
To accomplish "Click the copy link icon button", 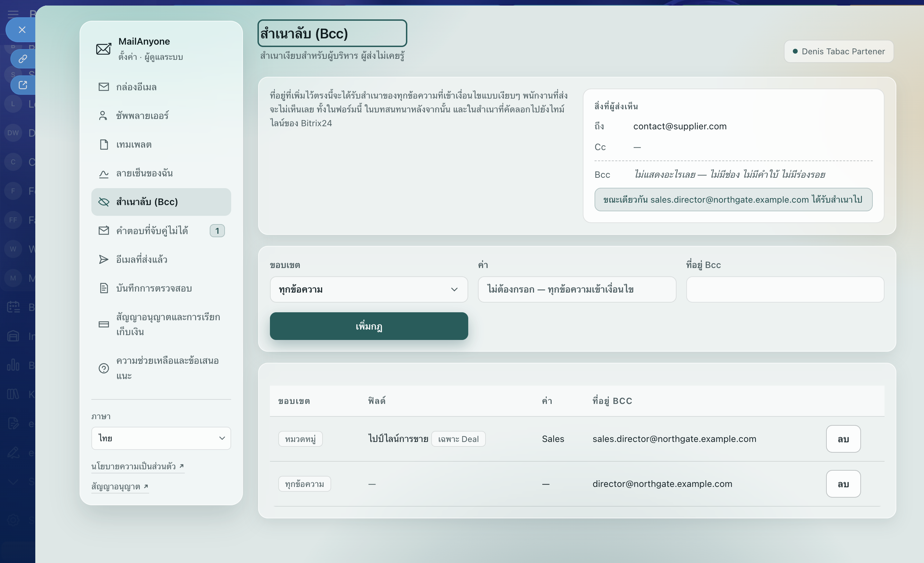I will click(23, 59).
